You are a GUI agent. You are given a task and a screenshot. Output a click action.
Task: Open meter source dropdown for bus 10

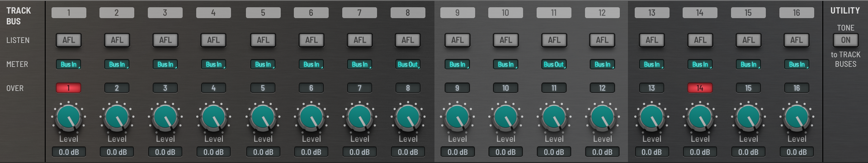point(506,64)
